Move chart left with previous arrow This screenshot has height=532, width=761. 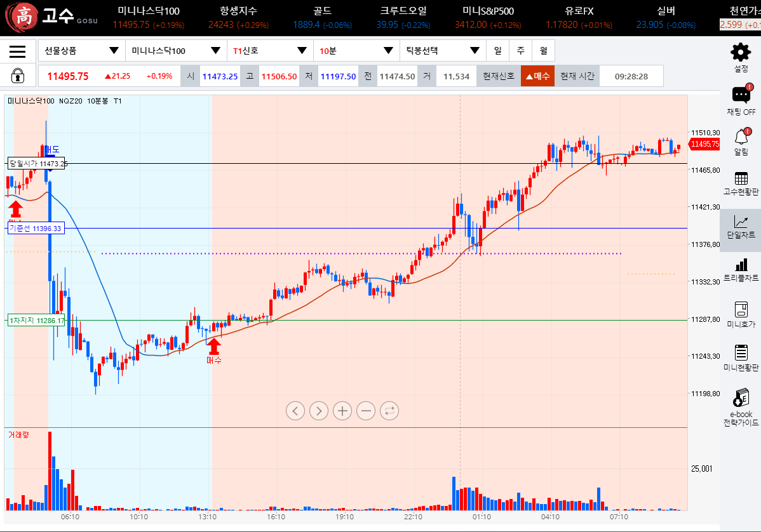(295, 411)
